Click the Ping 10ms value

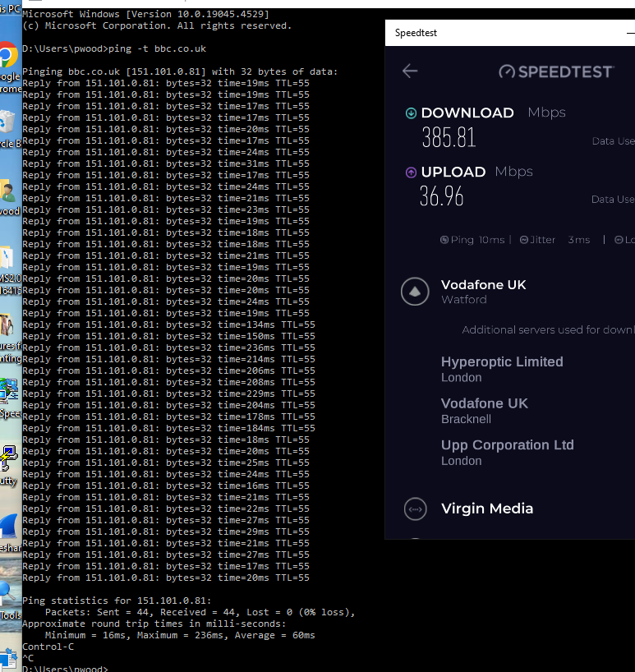click(491, 240)
